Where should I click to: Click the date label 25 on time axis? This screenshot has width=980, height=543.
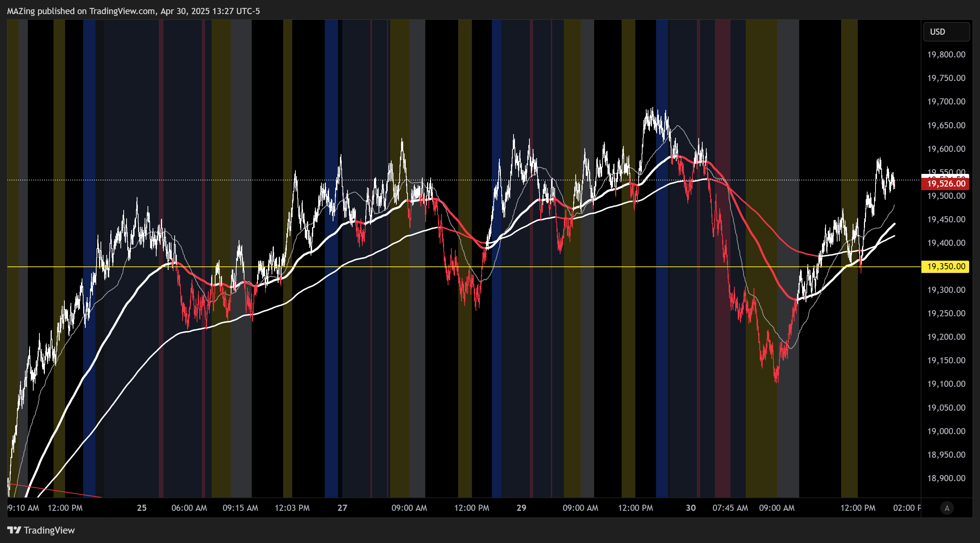pos(141,508)
